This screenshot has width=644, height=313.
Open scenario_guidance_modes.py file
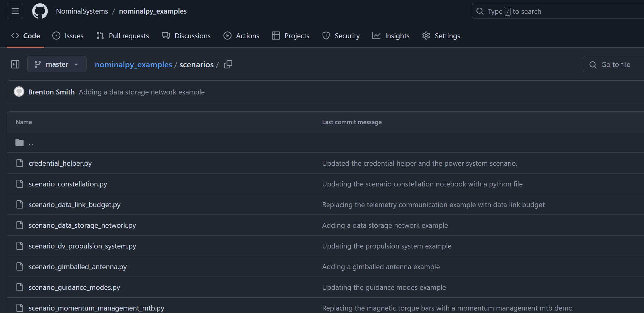click(x=74, y=287)
